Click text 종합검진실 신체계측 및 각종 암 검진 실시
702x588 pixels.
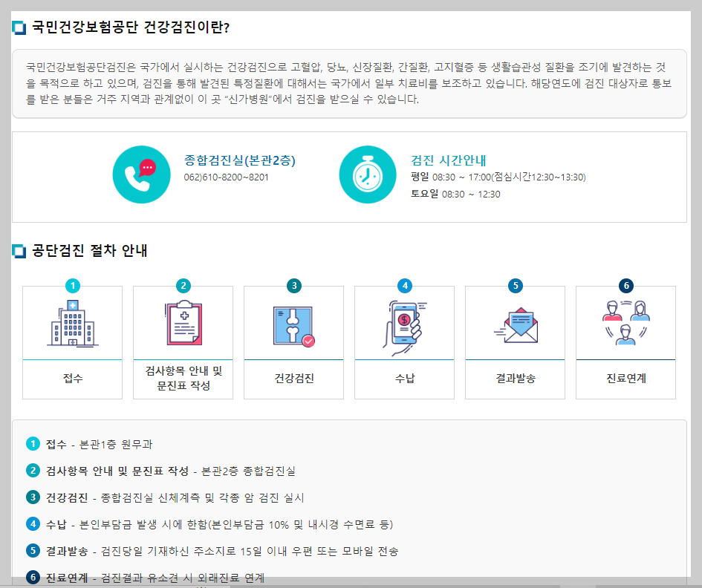pos(202,497)
